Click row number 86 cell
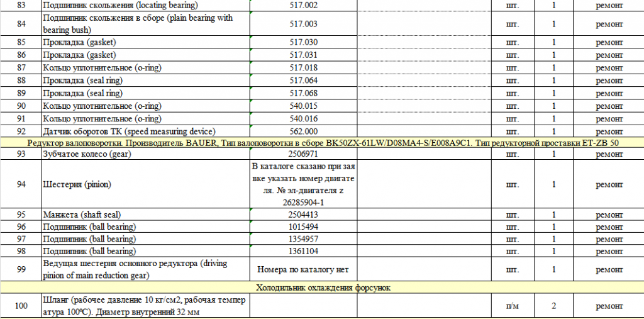 pyautogui.click(x=21, y=55)
